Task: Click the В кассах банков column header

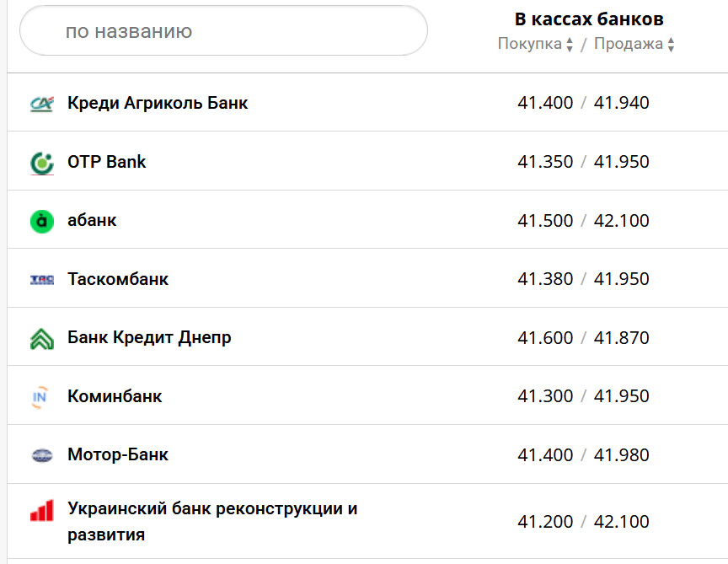Action: pos(589,19)
